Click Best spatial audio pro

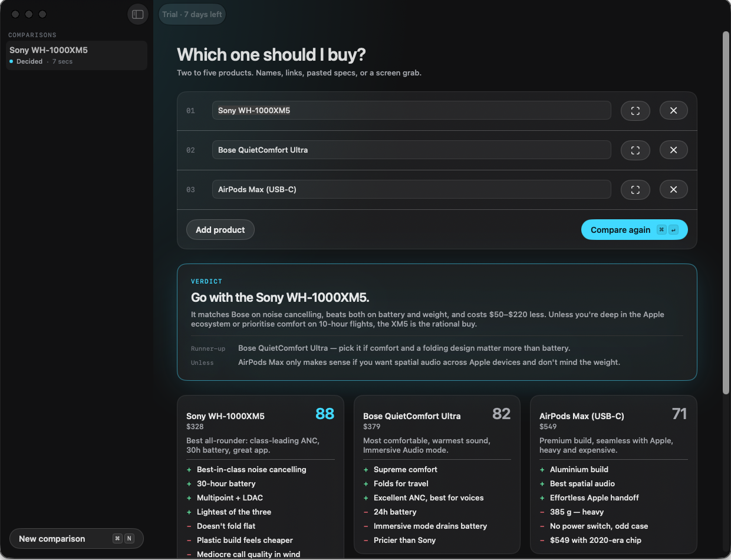point(582,484)
